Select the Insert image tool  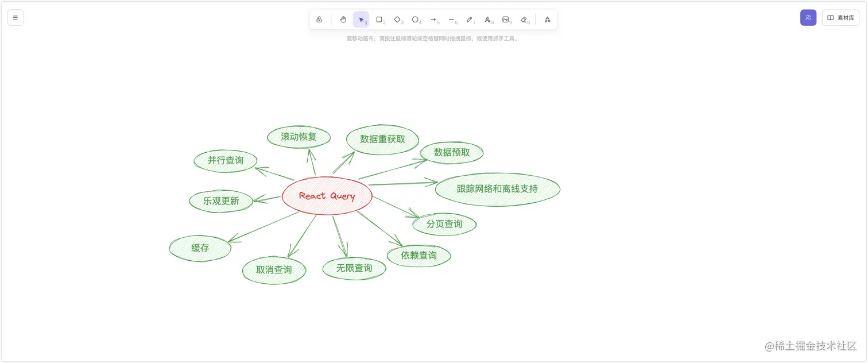pos(506,20)
